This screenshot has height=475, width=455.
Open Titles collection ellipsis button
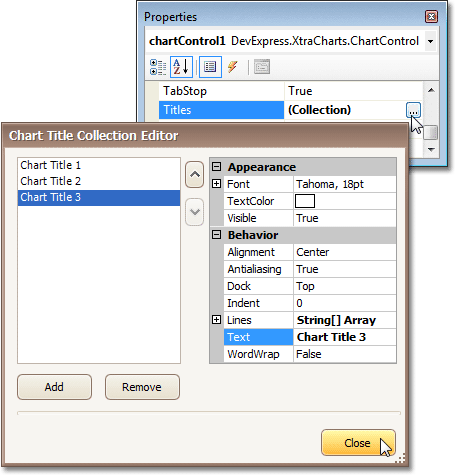pyautogui.click(x=413, y=110)
